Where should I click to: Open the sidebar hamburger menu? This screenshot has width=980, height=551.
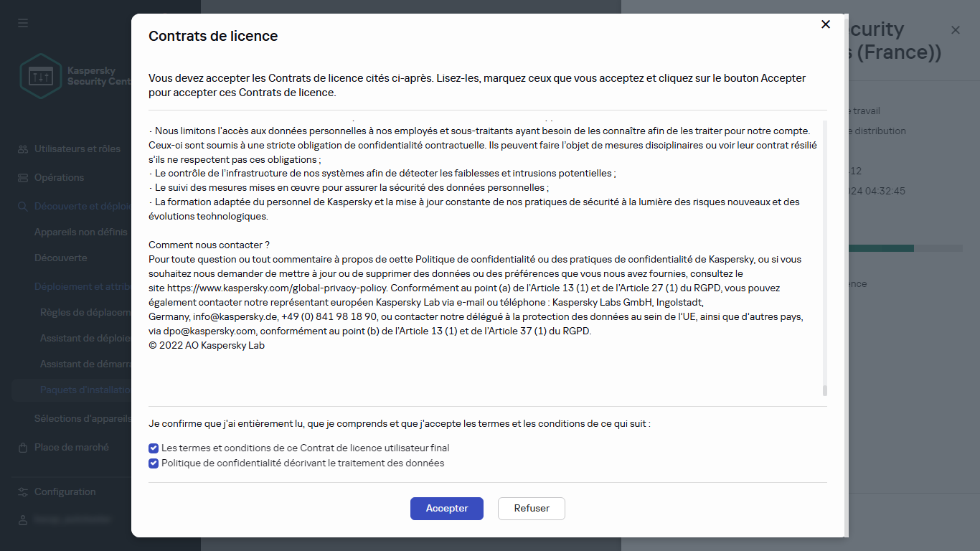(22, 22)
